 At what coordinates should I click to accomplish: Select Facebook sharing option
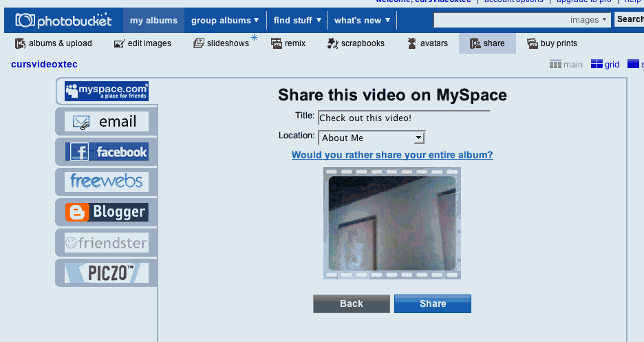[107, 152]
